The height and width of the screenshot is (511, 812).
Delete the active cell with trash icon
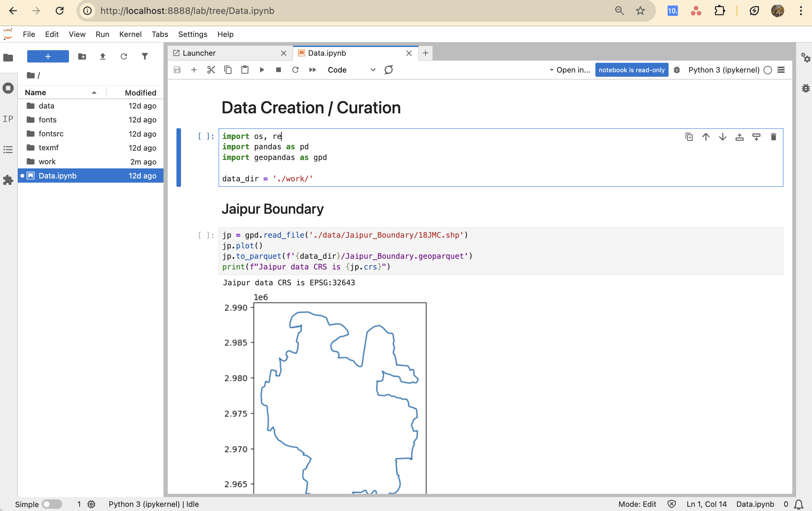point(773,137)
